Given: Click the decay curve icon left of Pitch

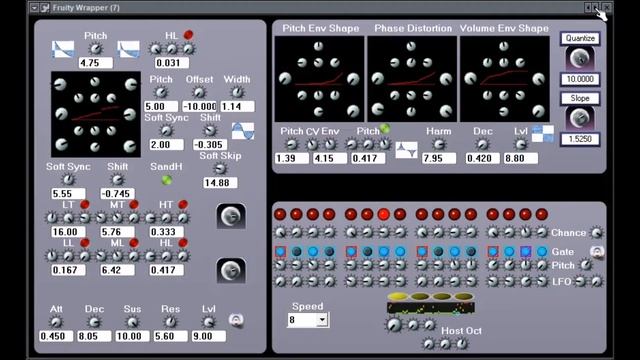Looking at the screenshot, I should (63, 49).
